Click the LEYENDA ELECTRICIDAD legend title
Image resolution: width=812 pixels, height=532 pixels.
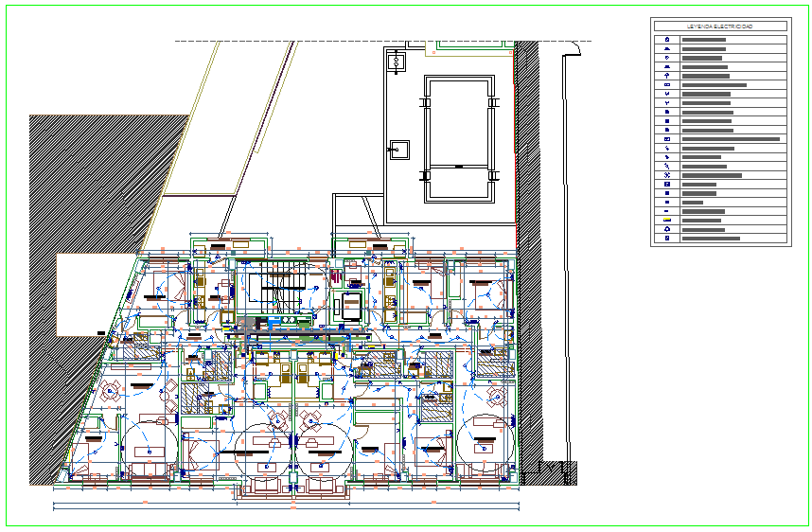click(x=719, y=27)
